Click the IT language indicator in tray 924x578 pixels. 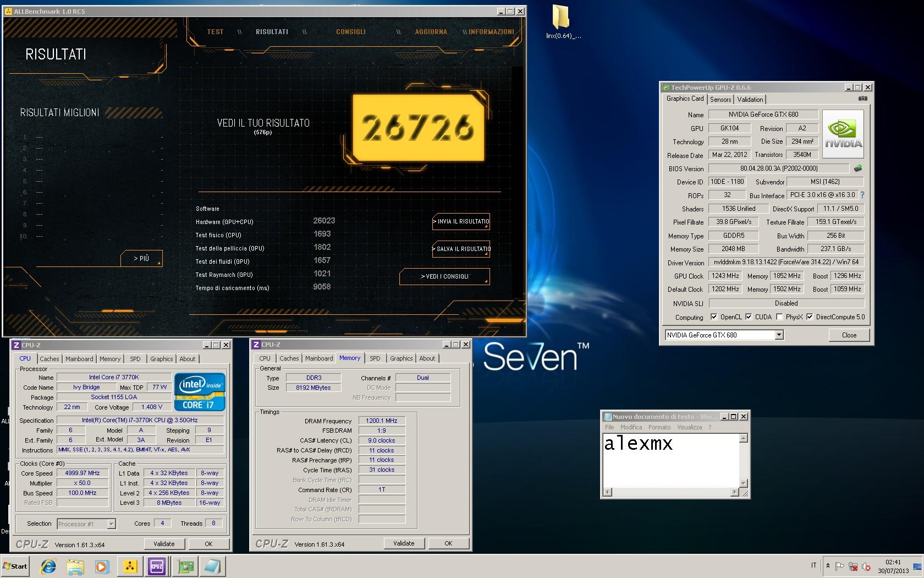coord(814,565)
